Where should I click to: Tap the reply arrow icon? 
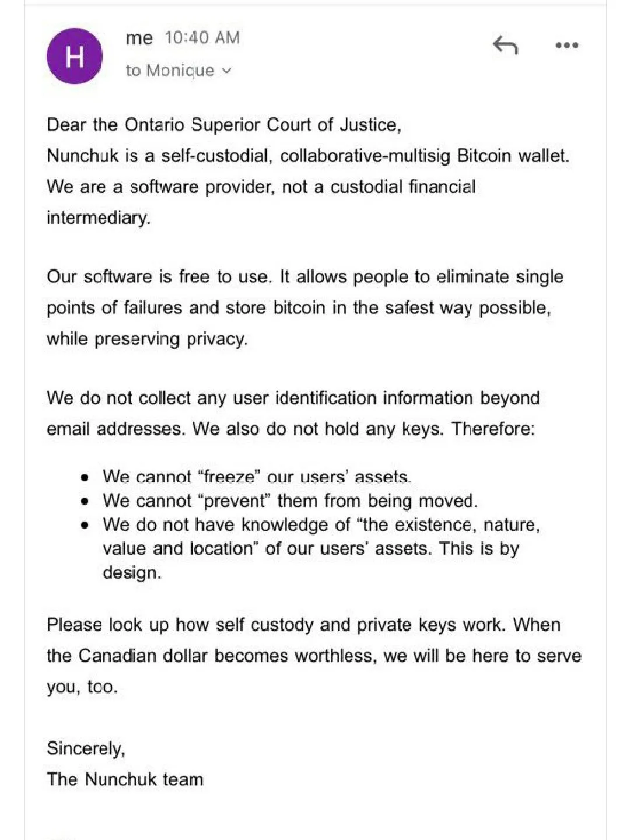[505, 45]
